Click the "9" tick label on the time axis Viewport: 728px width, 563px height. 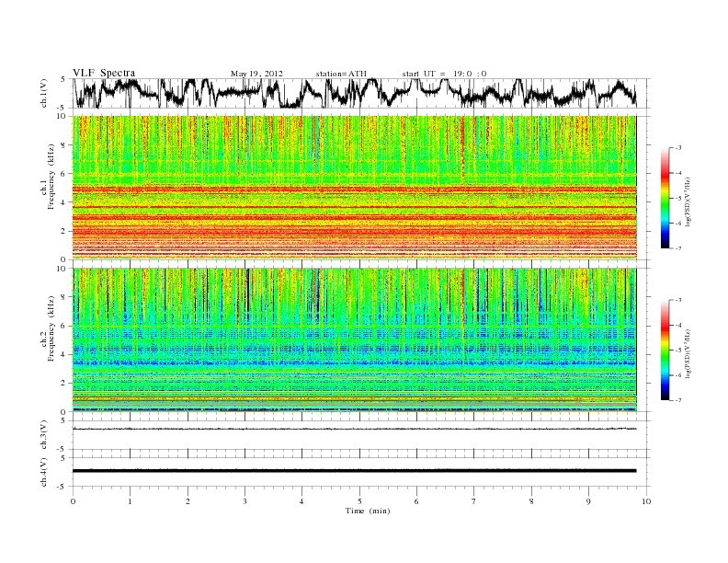[589, 501]
